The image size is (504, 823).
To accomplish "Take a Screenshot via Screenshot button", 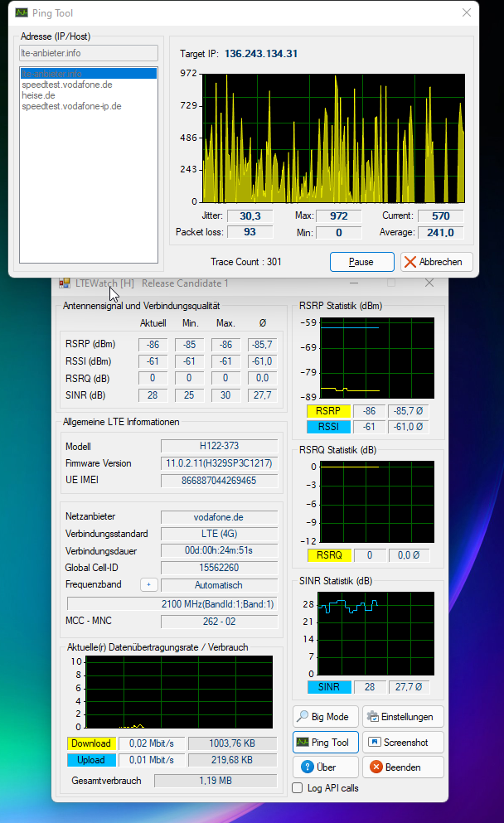I will click(403, 742).
